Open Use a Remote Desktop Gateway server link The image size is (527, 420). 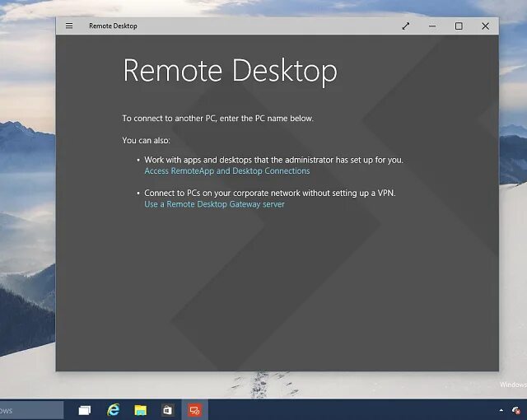tap(214, 204)
